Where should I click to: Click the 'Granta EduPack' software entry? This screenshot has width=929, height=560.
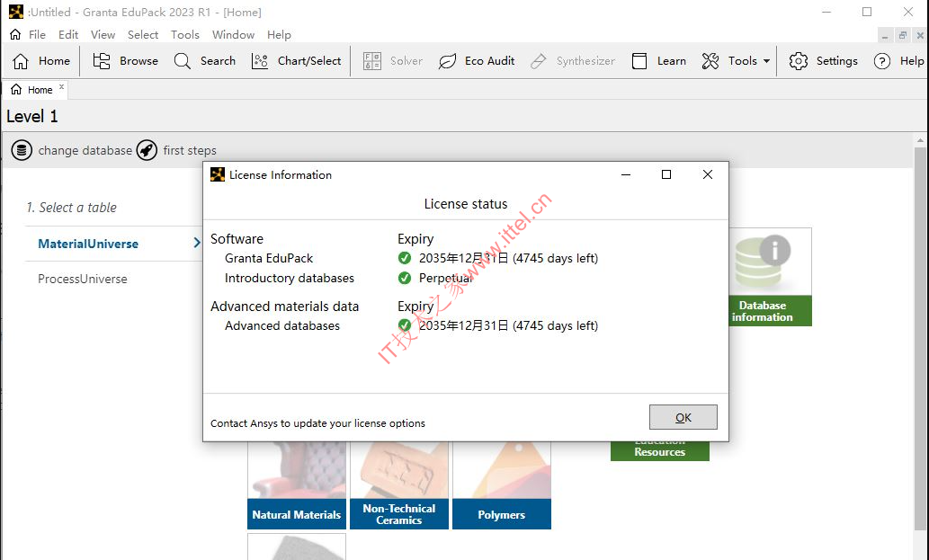click(x=269, y=258)
